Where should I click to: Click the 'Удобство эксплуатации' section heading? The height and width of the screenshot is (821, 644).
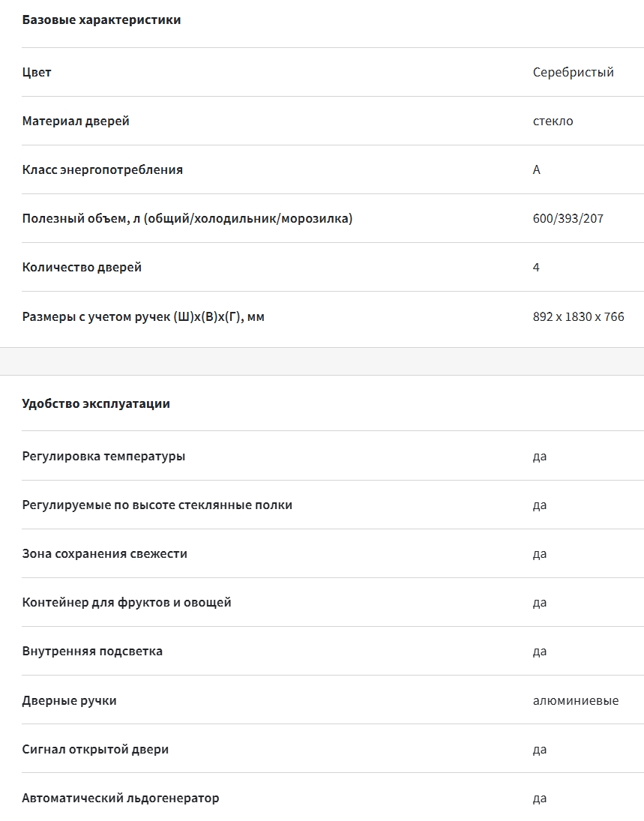[96, 403]
